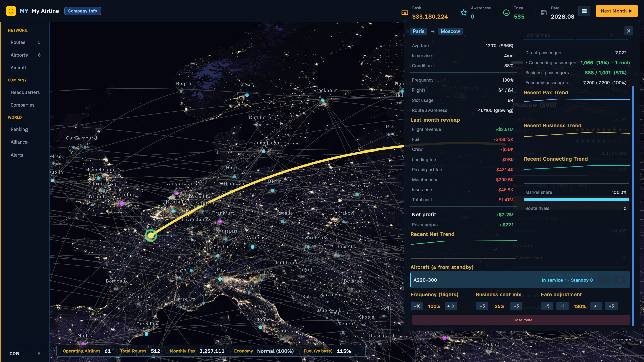Click the Moscow destination tag

point(450,31)
